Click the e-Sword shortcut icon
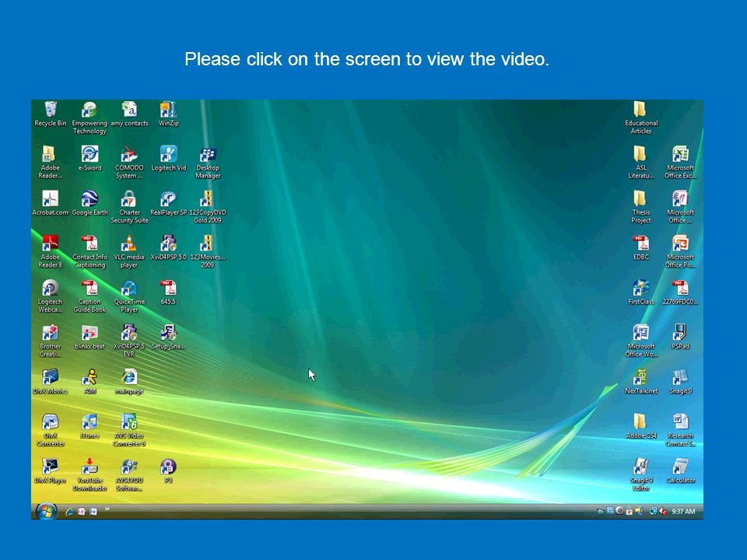Image resolution: width=747 pixels, height=560 pixels. pos(89,158)
